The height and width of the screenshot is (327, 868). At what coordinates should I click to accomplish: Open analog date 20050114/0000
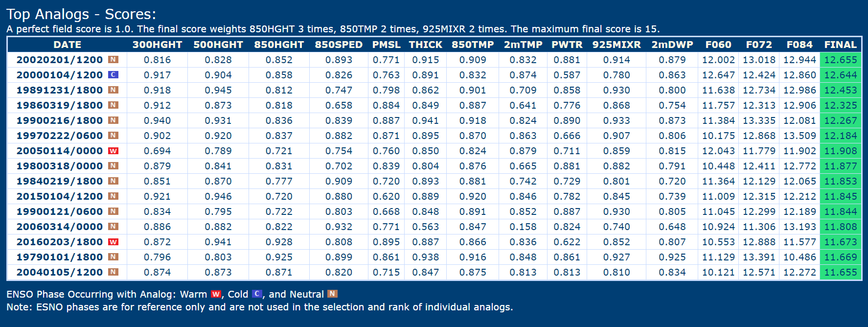pyautogui.click(x=60, y=151)
